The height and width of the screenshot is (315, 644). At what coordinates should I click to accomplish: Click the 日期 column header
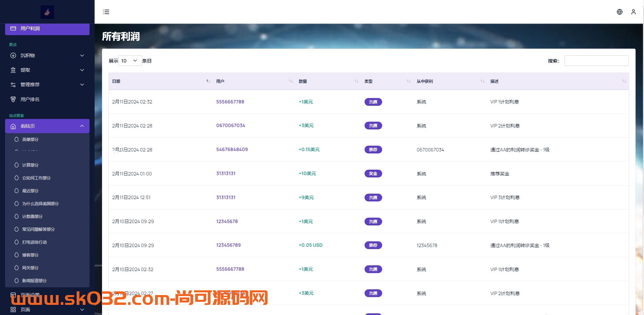coord(160,81)
